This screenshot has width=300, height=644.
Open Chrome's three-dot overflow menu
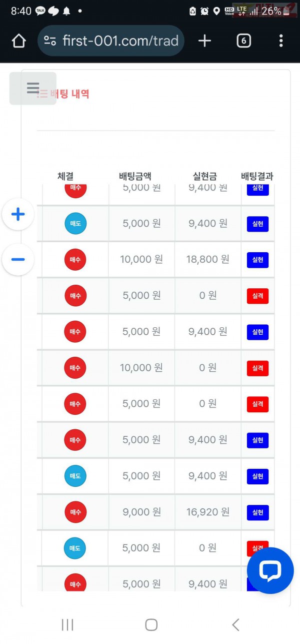[x=281, y=41]
